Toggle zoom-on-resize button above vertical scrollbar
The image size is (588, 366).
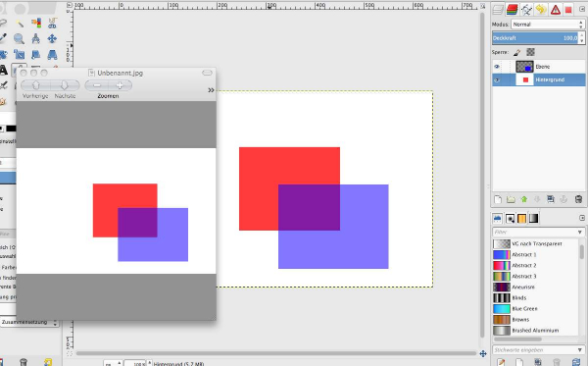[483, 6]
